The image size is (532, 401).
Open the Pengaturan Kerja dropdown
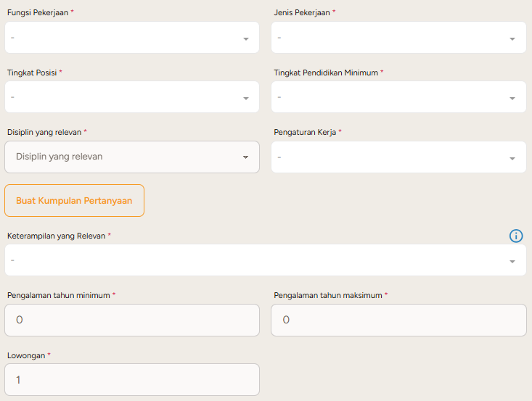coord(390,157)
